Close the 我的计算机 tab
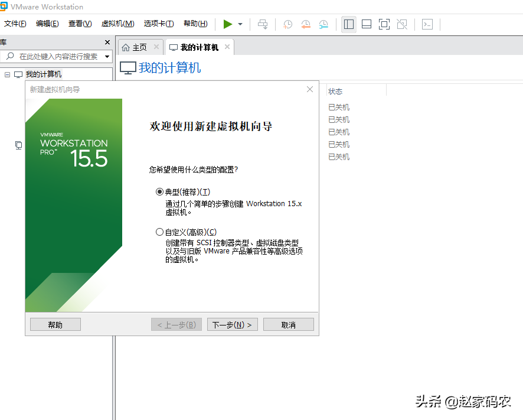The height and width of the screenshot is (420, 523). point(227,47)
